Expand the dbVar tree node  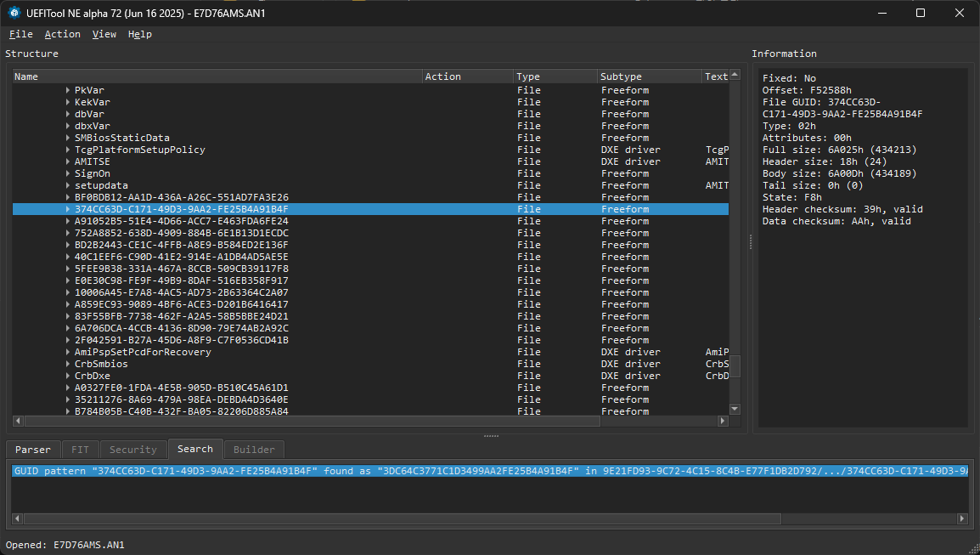click(67, 114)
